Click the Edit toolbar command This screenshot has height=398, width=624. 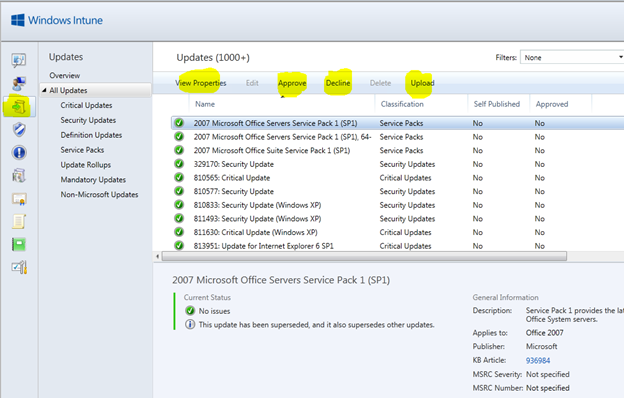click(252, 83)
